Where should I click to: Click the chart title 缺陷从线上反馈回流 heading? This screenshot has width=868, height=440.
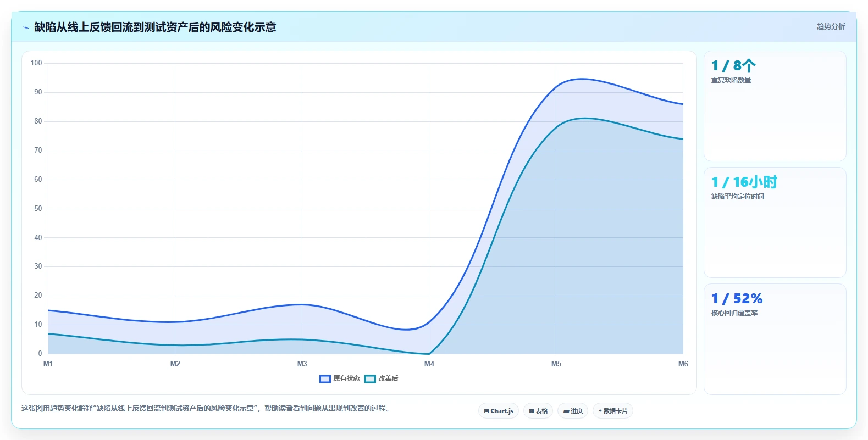click(155, 27)
